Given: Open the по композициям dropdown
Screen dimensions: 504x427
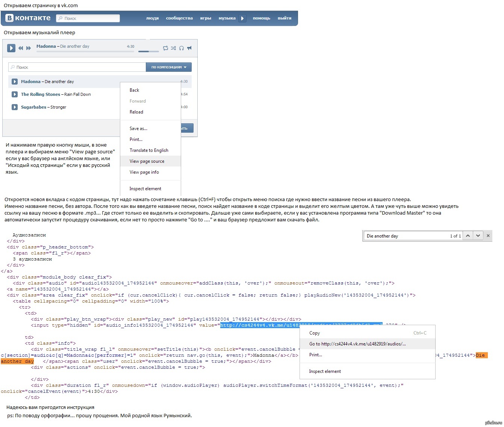Looking at the screenshot, I should pyautogui.click(x=169, y=67).
